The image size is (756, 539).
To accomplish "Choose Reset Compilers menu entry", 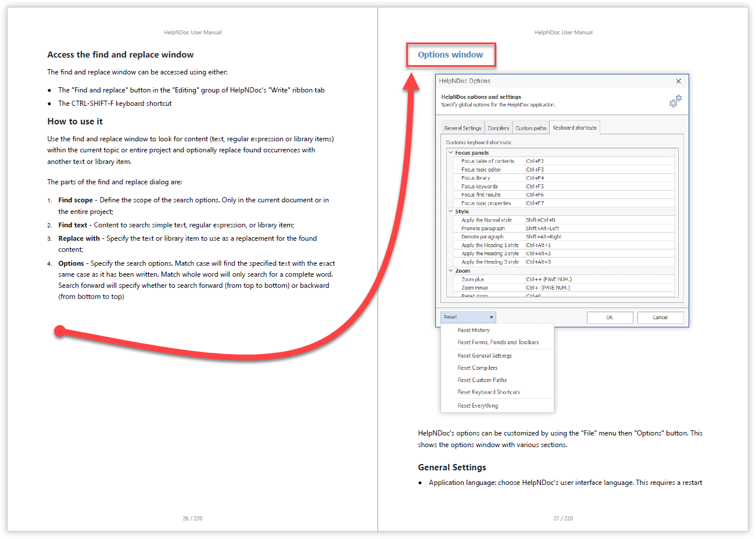I will pyautogui.click(x=477, y=367).
